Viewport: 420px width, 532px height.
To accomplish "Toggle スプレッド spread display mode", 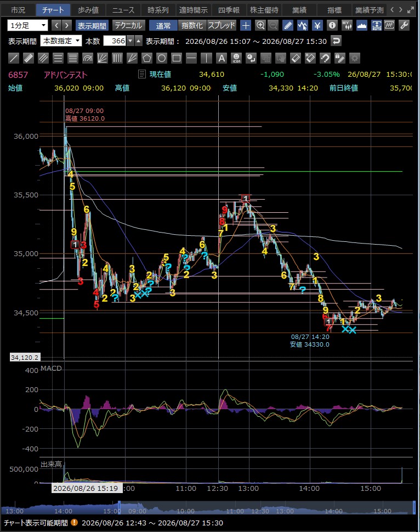I will (222, 25).
